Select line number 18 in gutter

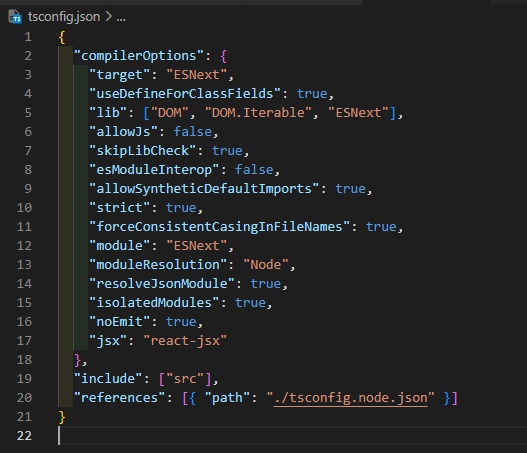tap(24, 360)
